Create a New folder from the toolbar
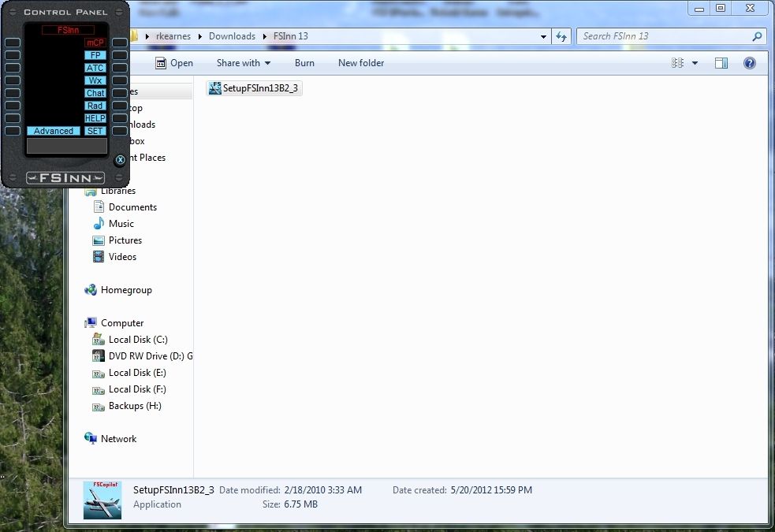 tap(361, 63)
